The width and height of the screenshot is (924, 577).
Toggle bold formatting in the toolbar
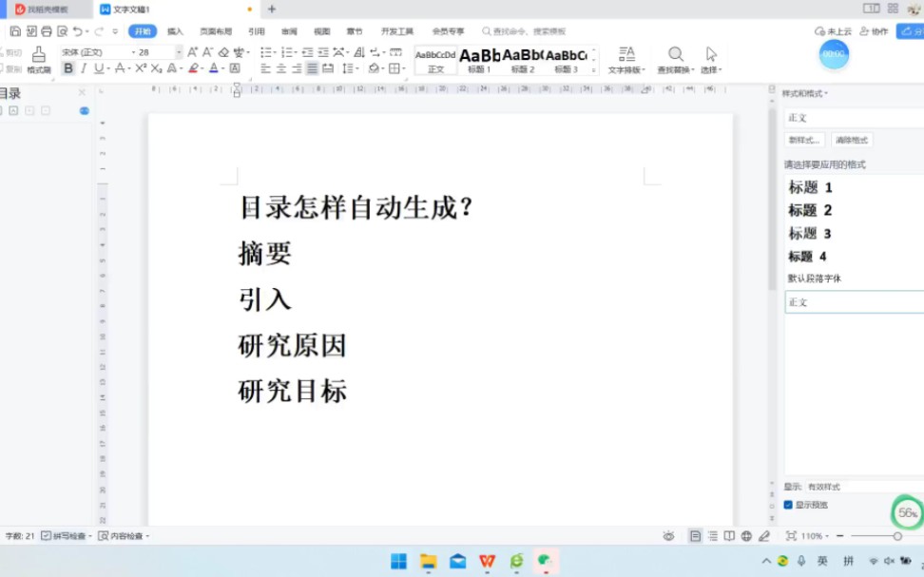67,68
